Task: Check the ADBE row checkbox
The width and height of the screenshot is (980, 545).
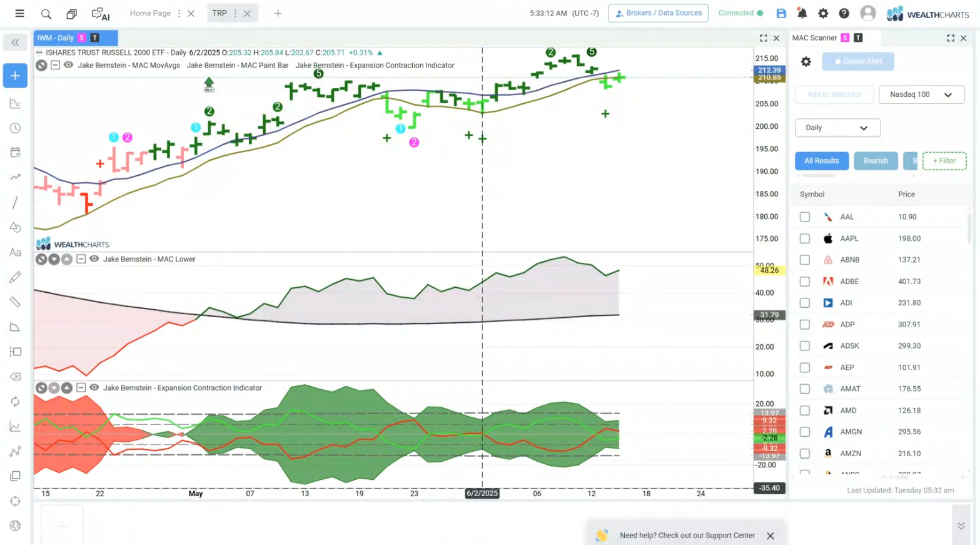Action: [x=804, y=282]
